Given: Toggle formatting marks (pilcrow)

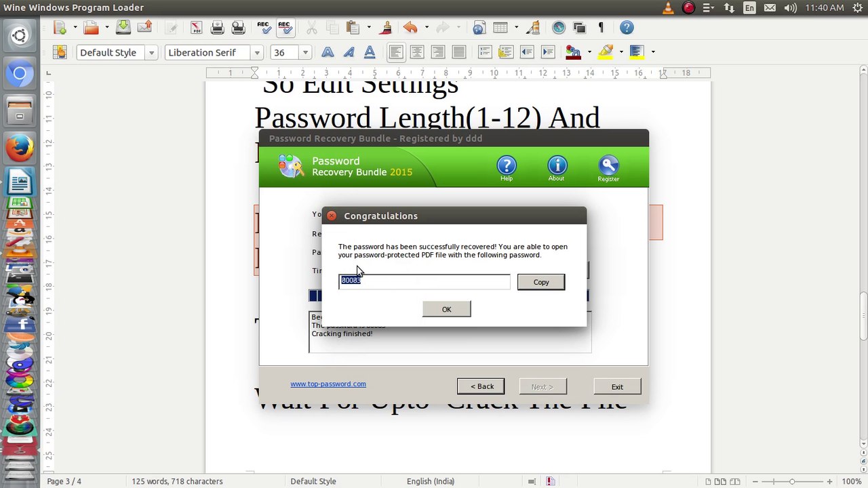Looking at the screenshot, I should pos(601,28).
